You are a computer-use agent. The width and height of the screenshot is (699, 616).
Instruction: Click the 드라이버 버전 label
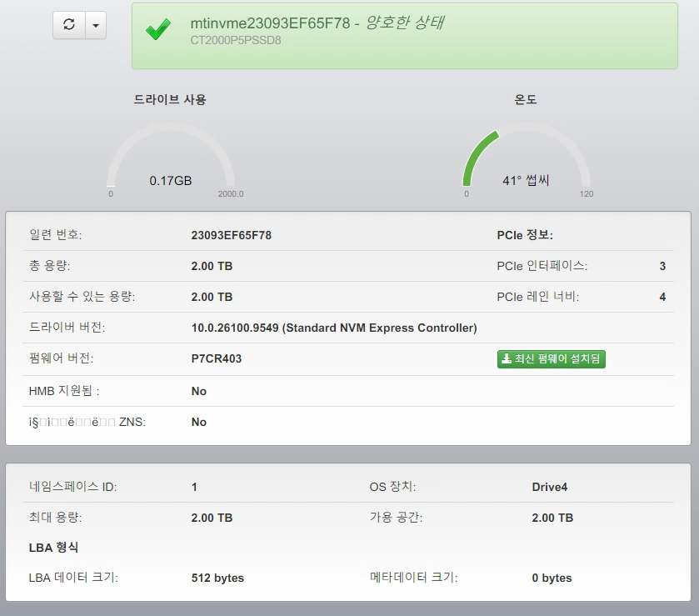click(x=67, y=328)
